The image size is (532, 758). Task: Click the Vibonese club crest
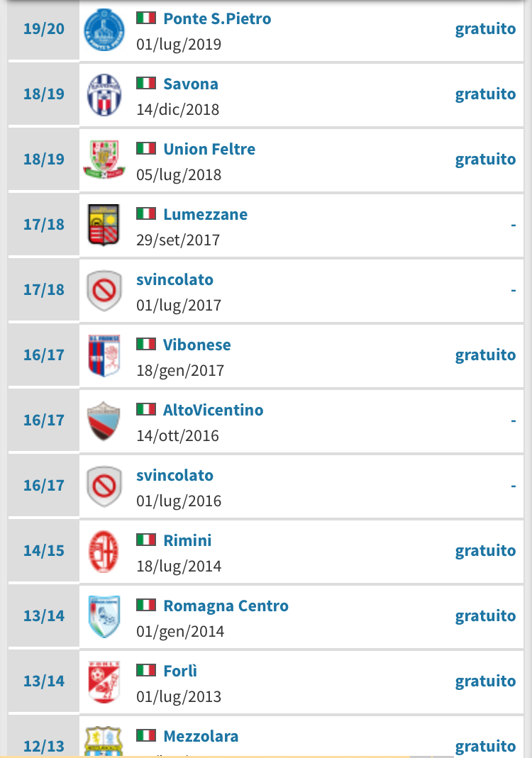tap(104, 355)
